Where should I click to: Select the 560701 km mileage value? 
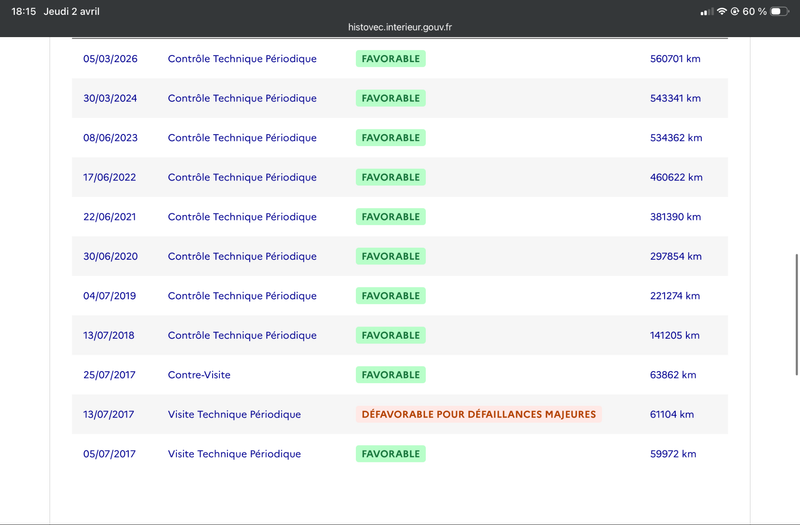[x=675, y=59]
